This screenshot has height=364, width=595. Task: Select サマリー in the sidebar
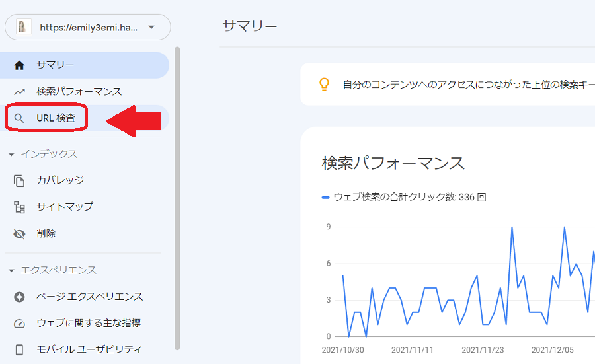click(84, 65)
